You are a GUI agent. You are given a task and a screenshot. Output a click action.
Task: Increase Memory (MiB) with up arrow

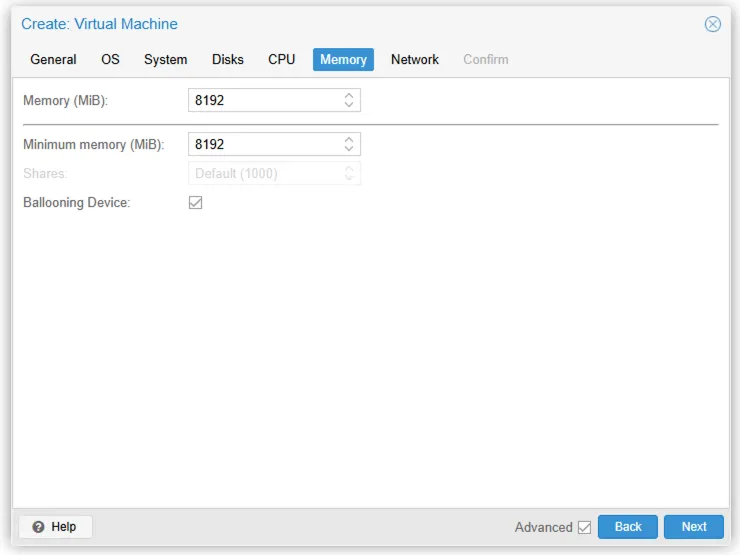point(349,95)
